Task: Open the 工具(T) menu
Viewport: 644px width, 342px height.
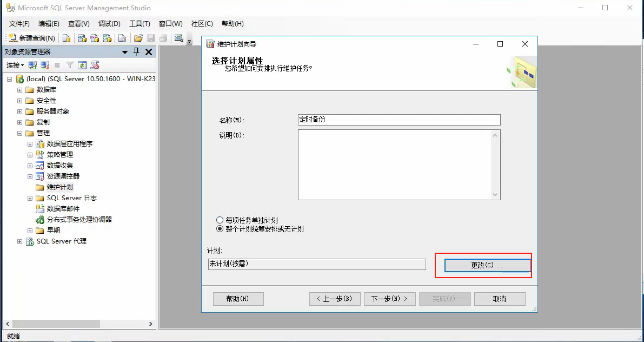Action: pyautogui.click(x=140, y=23)
